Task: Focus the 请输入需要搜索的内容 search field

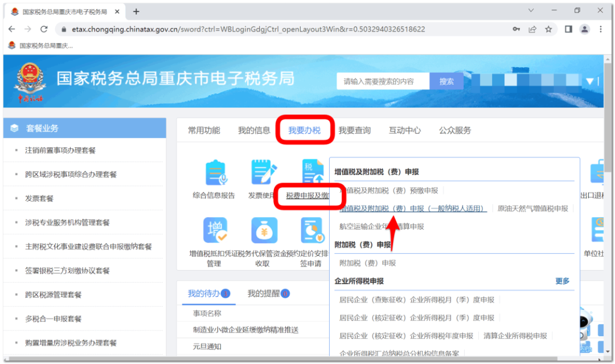Action: coord(383,81)
